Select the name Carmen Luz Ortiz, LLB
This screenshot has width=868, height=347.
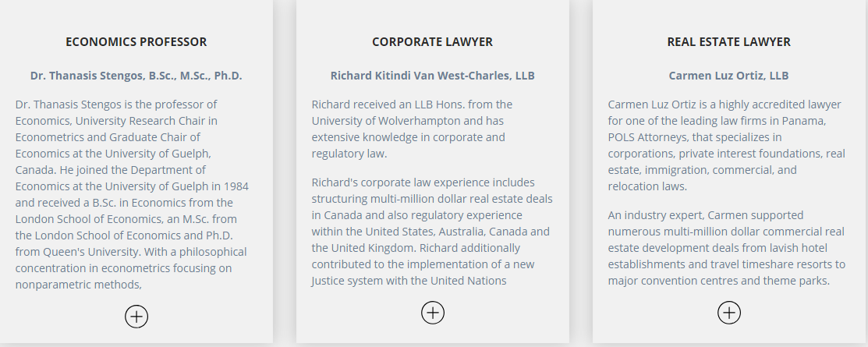[x=728, y=76]
